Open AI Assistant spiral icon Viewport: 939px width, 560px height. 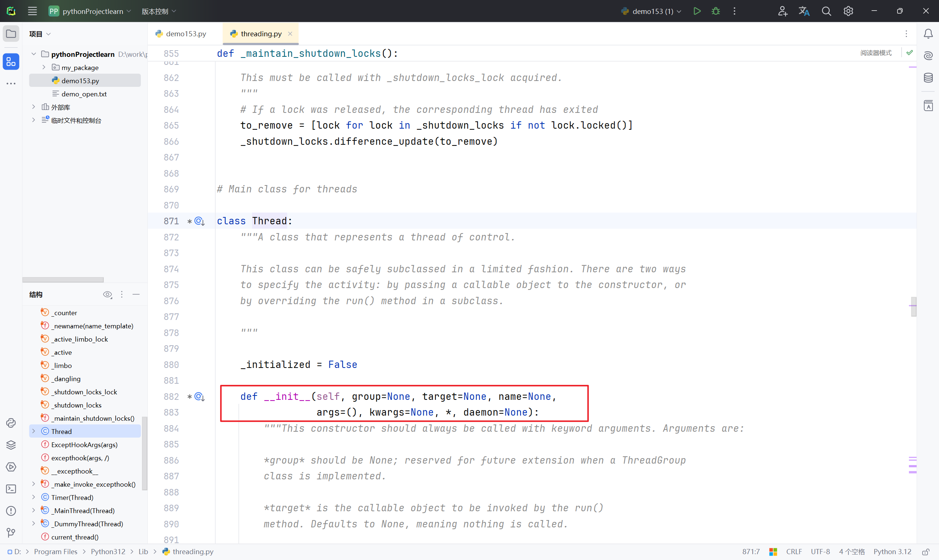click(928, 56)
